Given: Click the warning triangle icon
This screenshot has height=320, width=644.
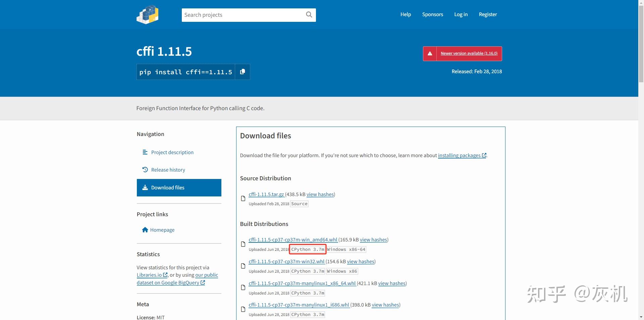Looking at the screenshot, I should (430, 54).
